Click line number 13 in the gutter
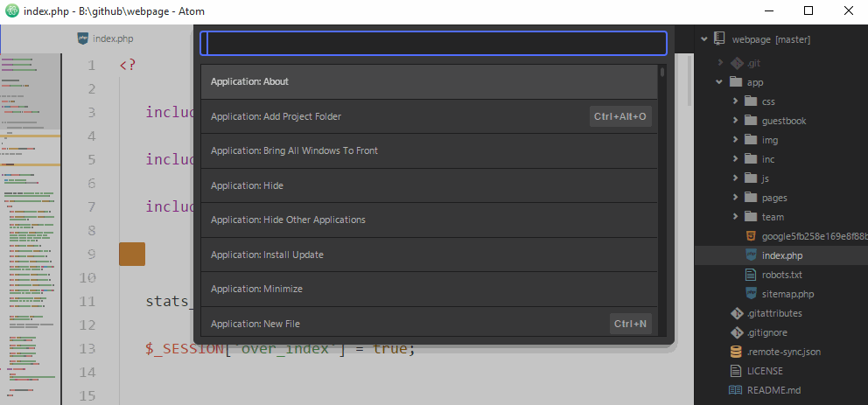The height and width of the screenshot is (405, 868). click(x=87, y=348)
